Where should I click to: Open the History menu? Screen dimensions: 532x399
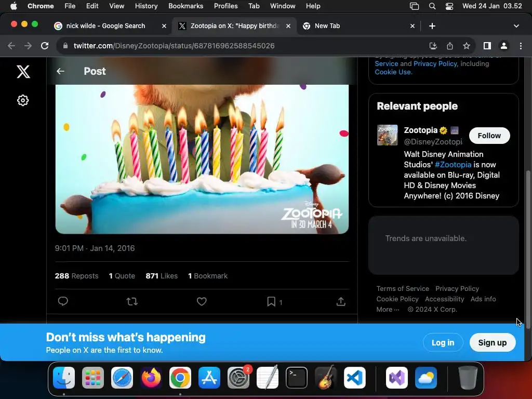[x=146, y=6]
